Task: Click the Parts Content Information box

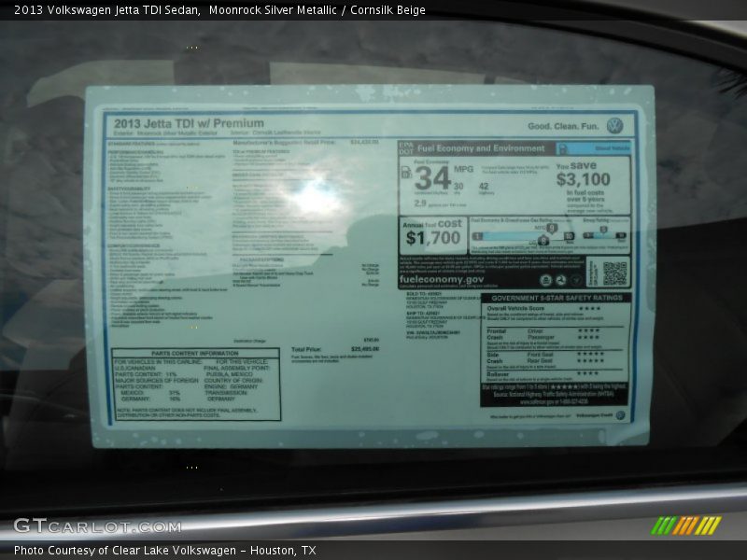Action: 195,384
